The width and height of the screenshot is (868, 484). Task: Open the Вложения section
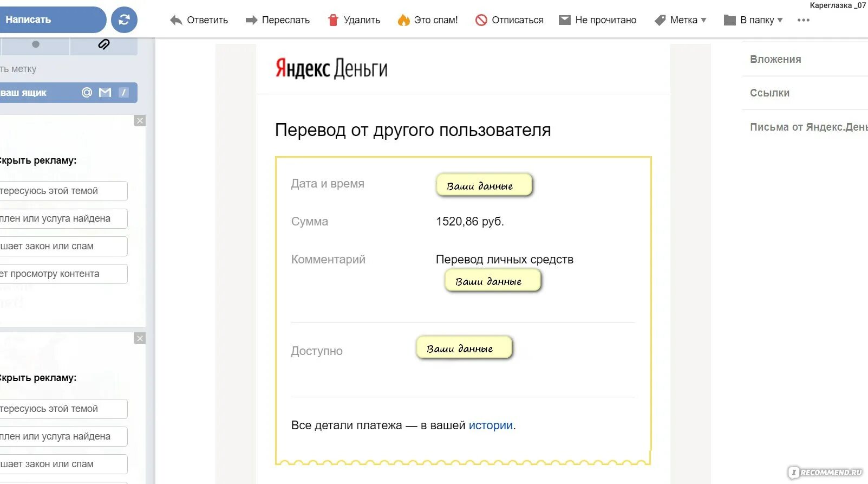coord(775,60)
